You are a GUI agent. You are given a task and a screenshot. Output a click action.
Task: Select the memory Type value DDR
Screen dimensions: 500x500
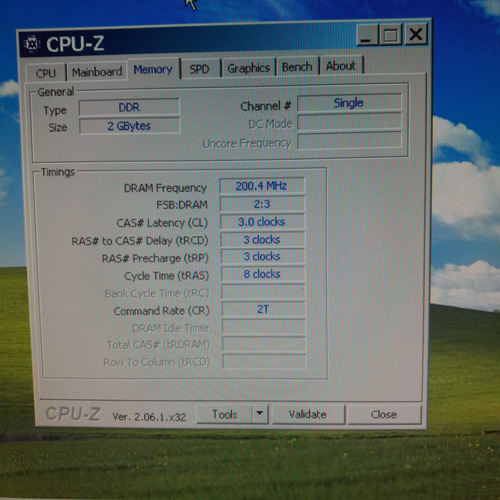point(129,107)
